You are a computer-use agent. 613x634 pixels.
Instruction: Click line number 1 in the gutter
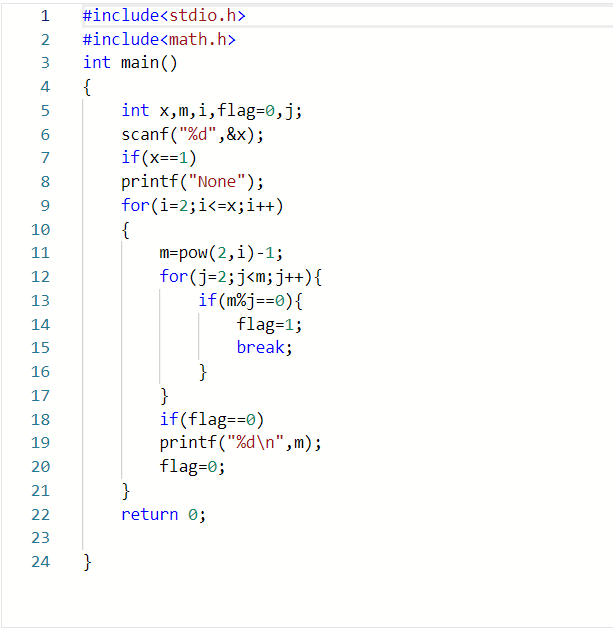pos(45,16)
